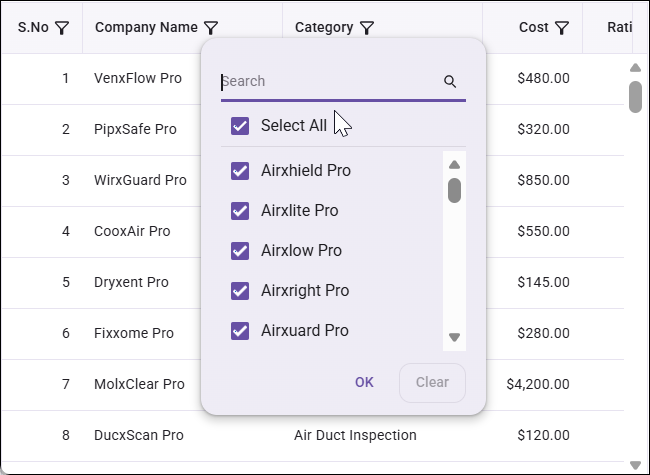Image resolution: width=650 pixels, height=475 pixels.
Task: Open the S.No column filter icon
Action: coord(62,28)
